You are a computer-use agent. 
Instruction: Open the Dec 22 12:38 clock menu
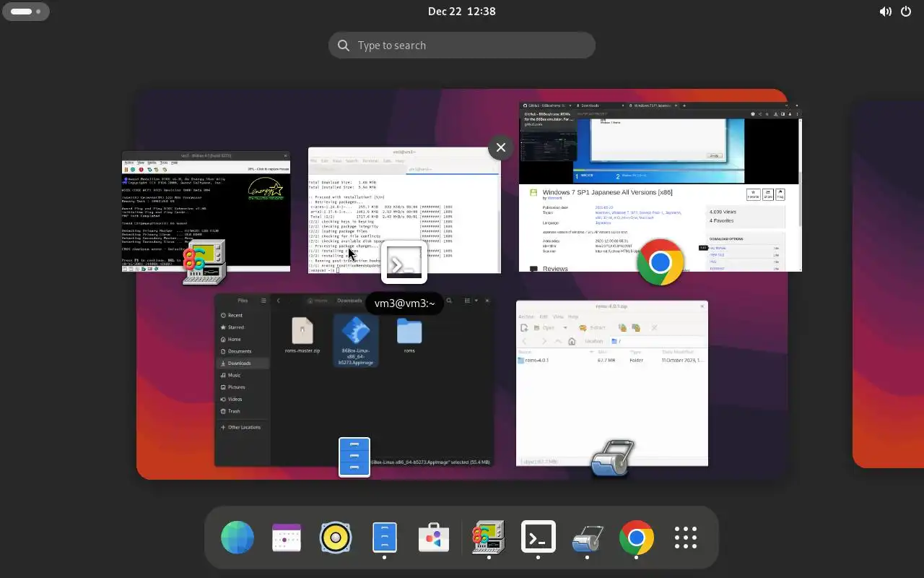pyautogui.click(x=462, y=12)
